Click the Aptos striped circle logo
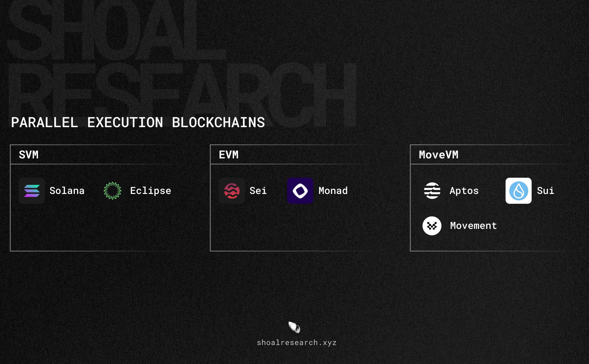 432,191
